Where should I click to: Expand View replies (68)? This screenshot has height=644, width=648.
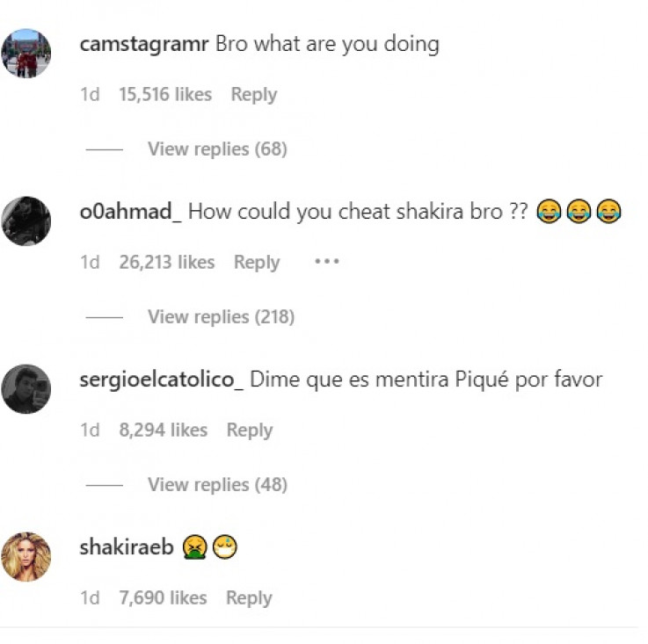[217, 149]
